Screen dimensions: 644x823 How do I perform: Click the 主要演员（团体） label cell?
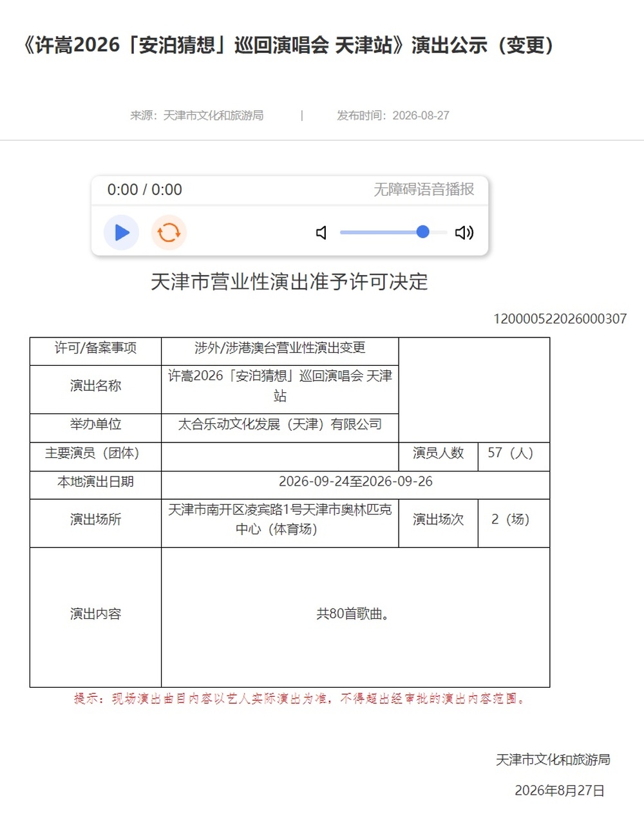point(95,457)
